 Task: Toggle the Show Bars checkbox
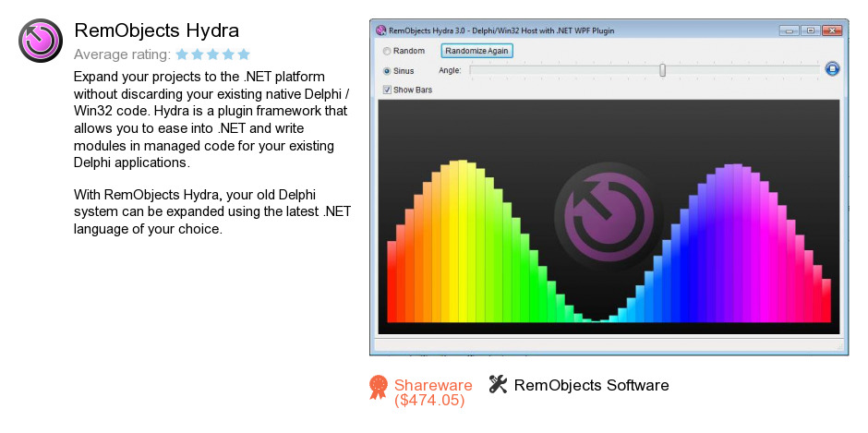(387, 90)
